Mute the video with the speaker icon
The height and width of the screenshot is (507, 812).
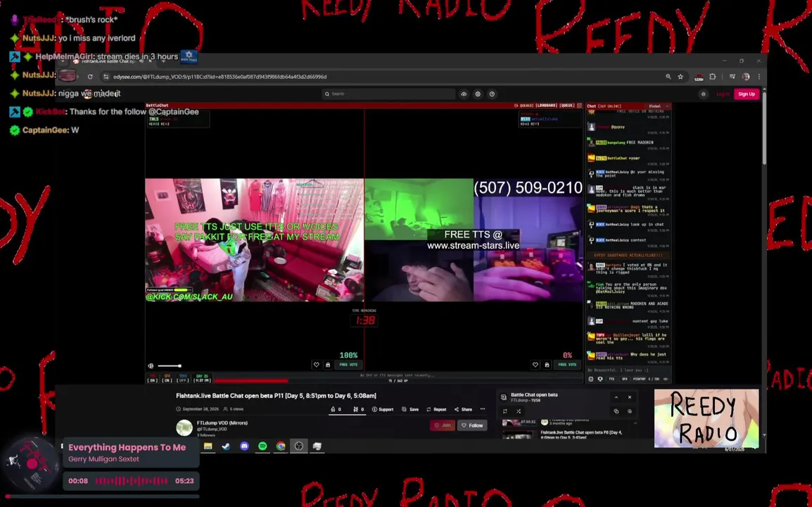151,366
